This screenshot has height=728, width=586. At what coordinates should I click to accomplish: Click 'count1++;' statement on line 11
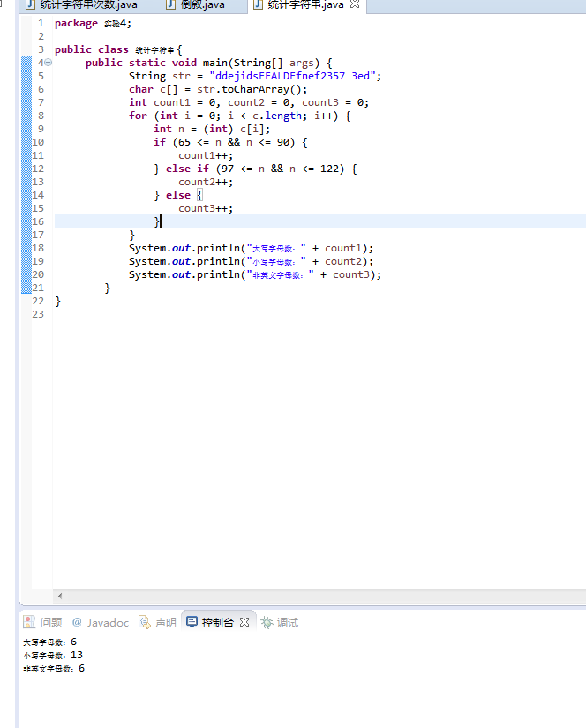pos(206,155)
